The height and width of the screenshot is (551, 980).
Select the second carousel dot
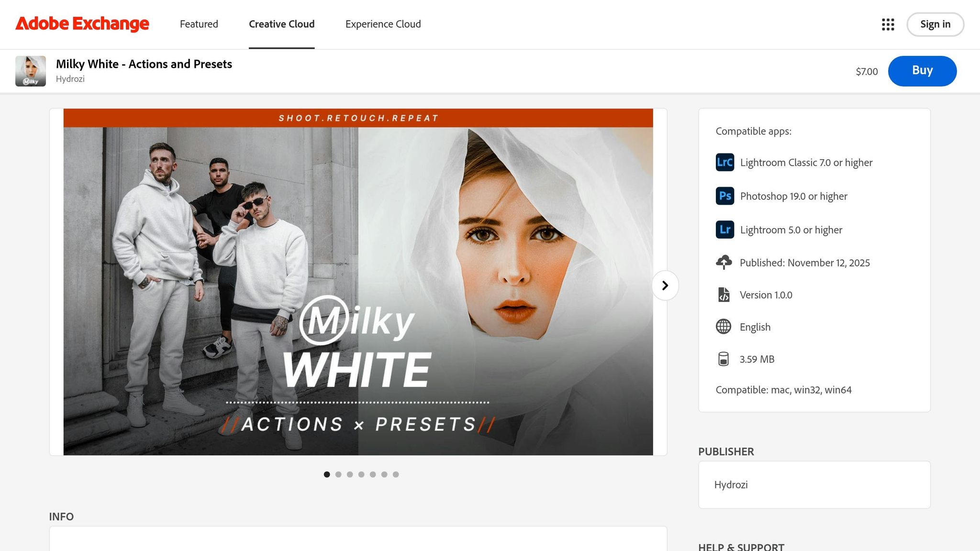[338, 474]
